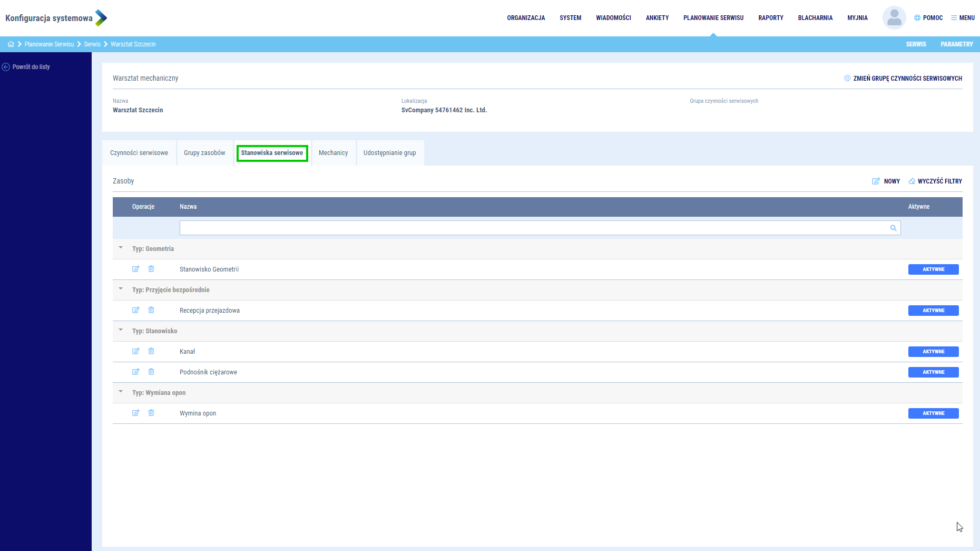
Task: Toggle Aktywne status for Kanał
Action: pos(933,352)
